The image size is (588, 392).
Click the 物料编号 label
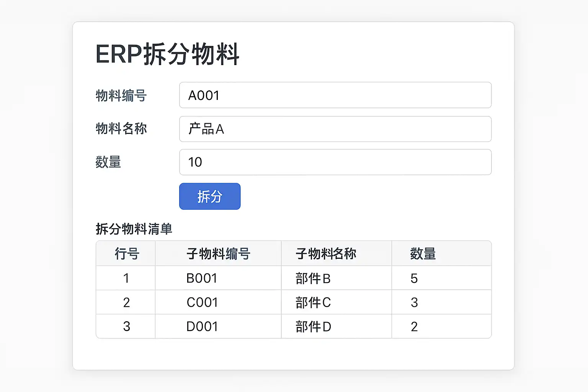[x=121, y=95]
